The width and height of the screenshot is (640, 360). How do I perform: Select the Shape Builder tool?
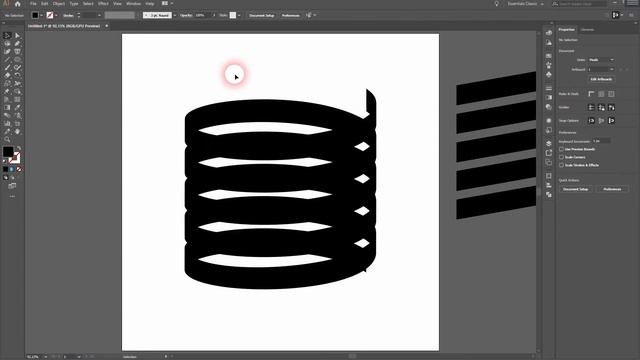[x=17, y=91]
